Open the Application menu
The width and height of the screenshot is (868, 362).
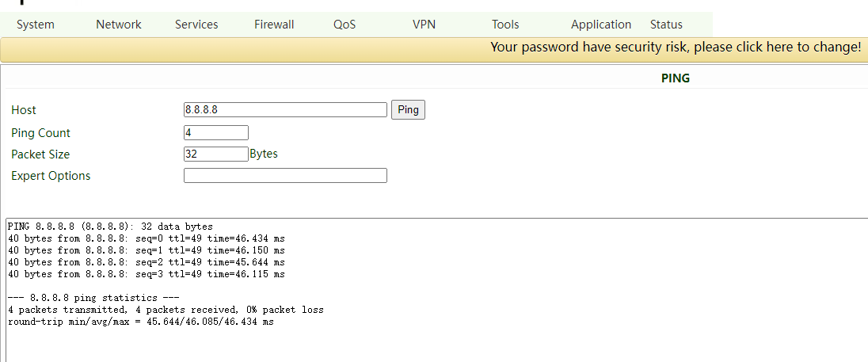pos(601,25)
